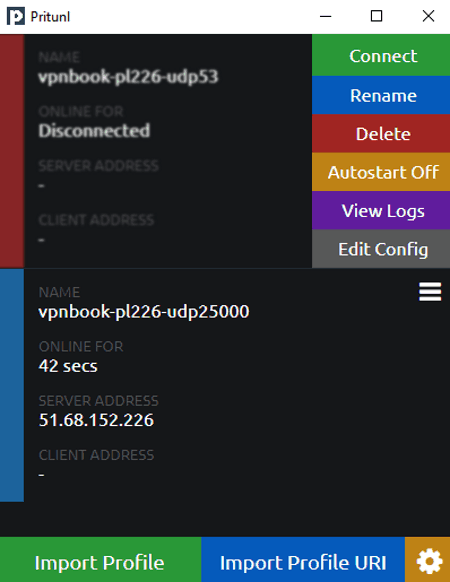Click the Disconnected status text
Viewport: 450px width, 582px height.
tap(94, 131)
